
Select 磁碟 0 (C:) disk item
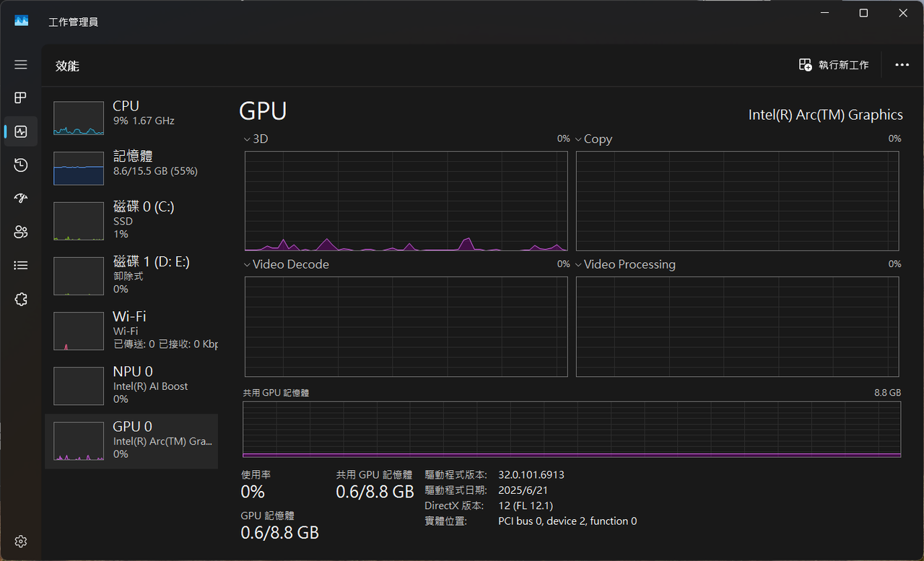[131, 221]
